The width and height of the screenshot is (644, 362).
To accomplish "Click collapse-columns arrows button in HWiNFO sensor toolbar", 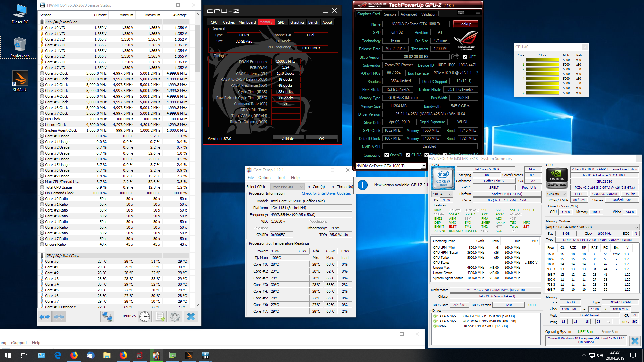I will click(x=59, y=317).
